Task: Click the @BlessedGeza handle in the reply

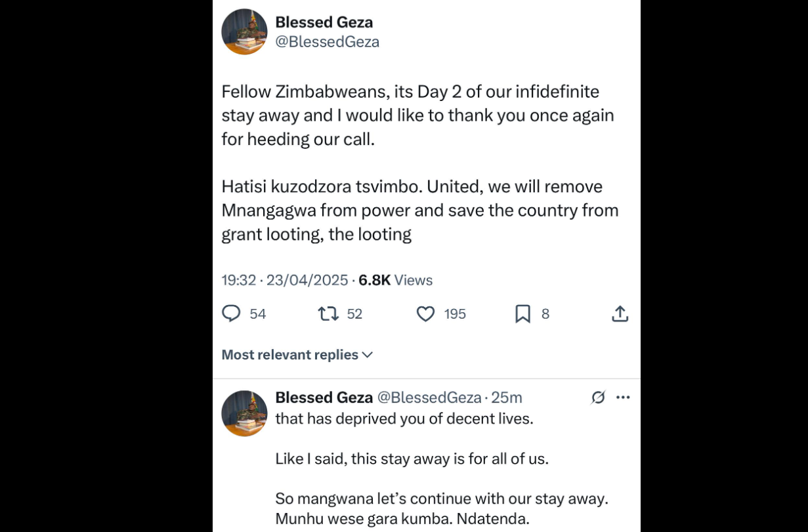Action: (429, 398)
